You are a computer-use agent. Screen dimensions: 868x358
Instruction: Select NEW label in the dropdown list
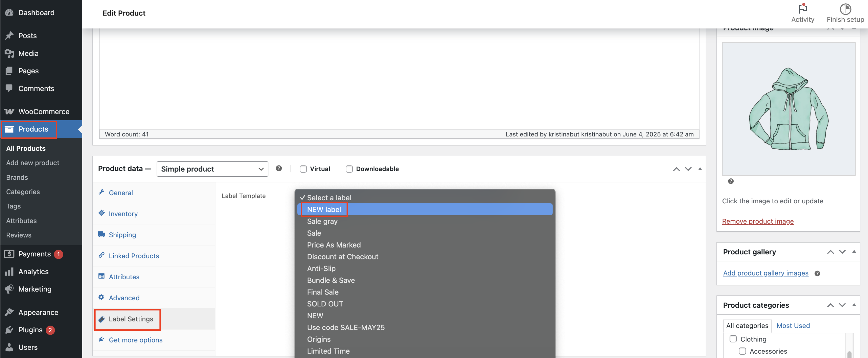pos(425,209)
